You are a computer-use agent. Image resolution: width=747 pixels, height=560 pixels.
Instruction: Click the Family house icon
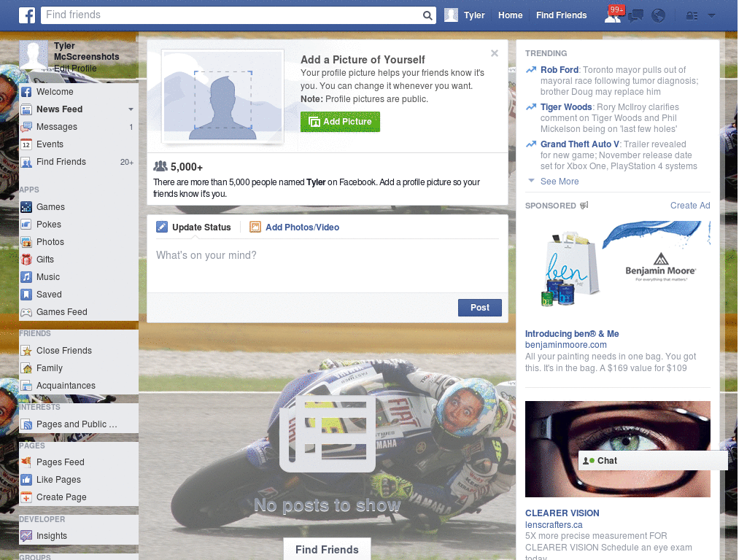click(26, 368)
